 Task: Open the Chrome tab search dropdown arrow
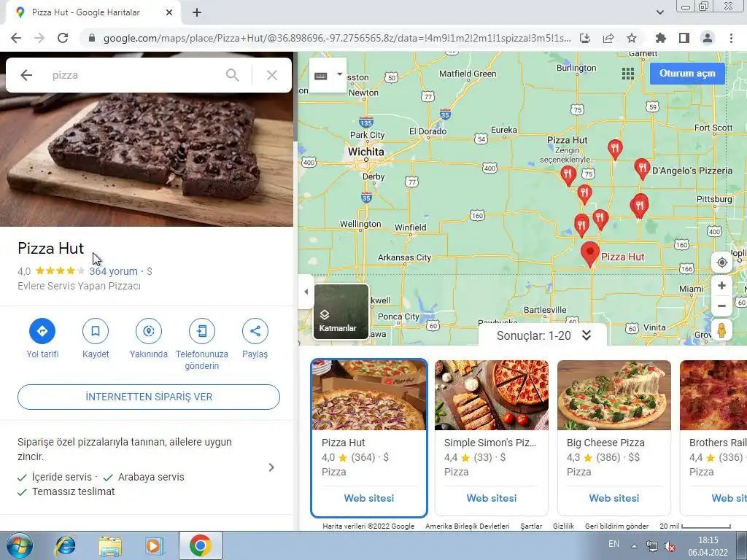click(x=659, y=12)
